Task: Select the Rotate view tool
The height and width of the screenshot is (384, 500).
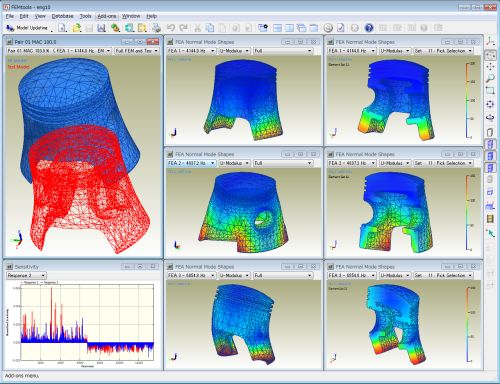Action: [490, 118]
